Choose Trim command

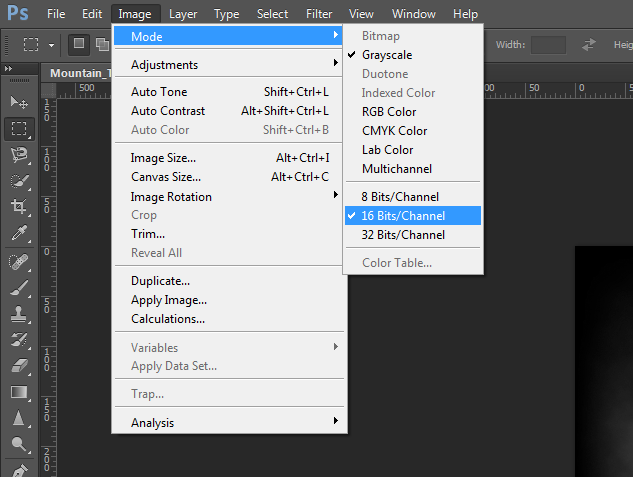(228, 234)
